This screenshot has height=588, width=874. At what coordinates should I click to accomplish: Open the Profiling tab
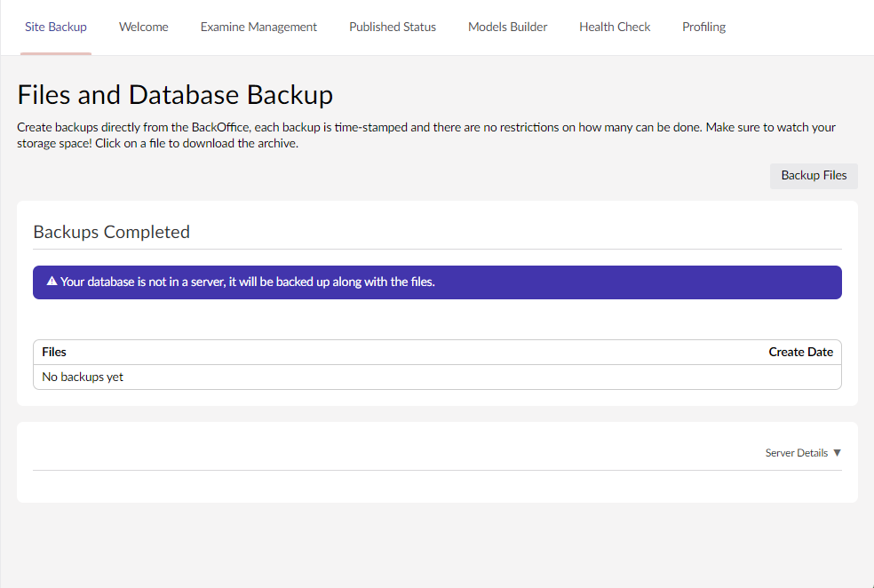[x=703, y=27]
